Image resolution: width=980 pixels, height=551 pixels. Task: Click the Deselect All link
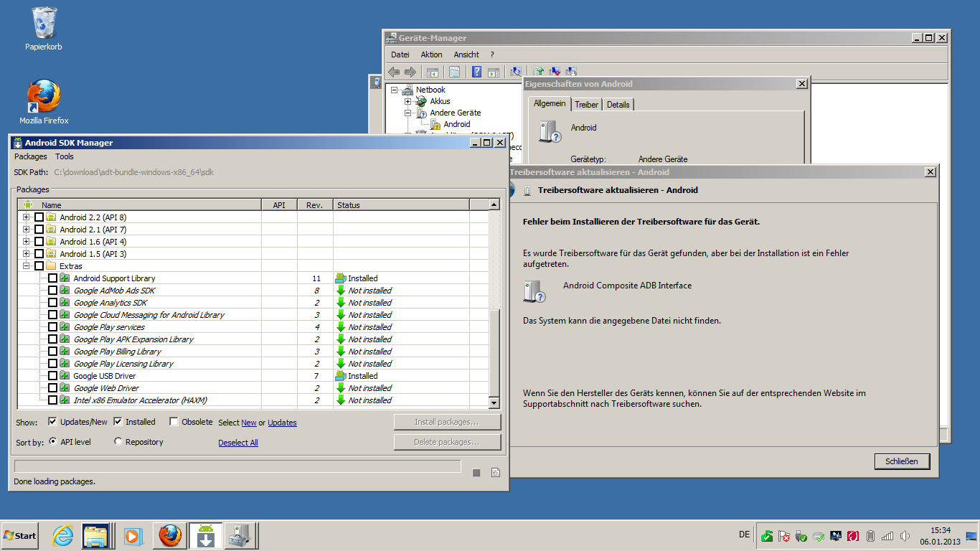tap(238, 443)
